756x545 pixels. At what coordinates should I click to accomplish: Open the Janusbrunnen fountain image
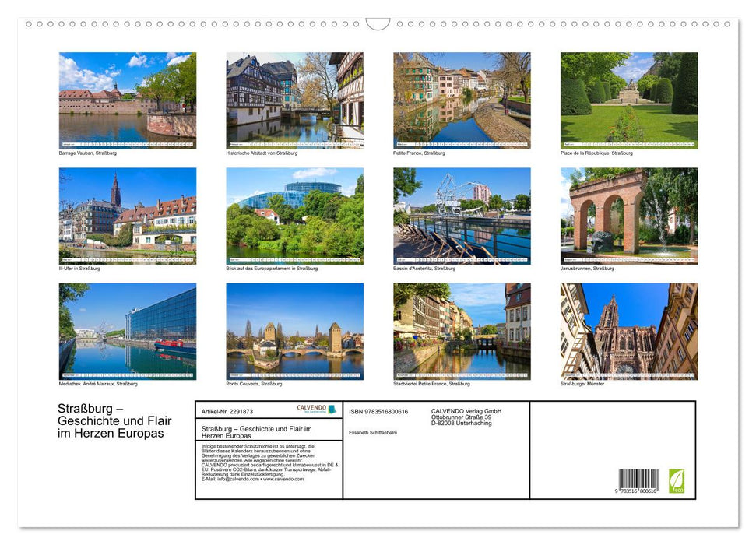(629, 216)
